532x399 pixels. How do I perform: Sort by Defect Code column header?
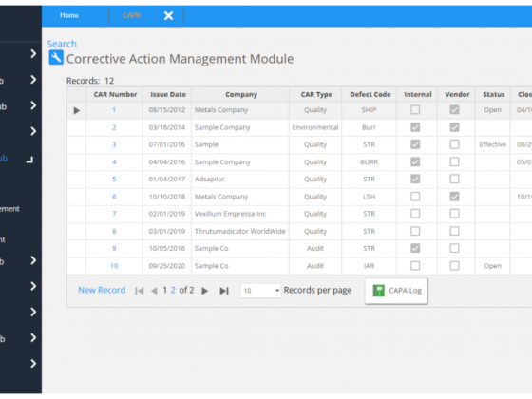pos(370,94)
